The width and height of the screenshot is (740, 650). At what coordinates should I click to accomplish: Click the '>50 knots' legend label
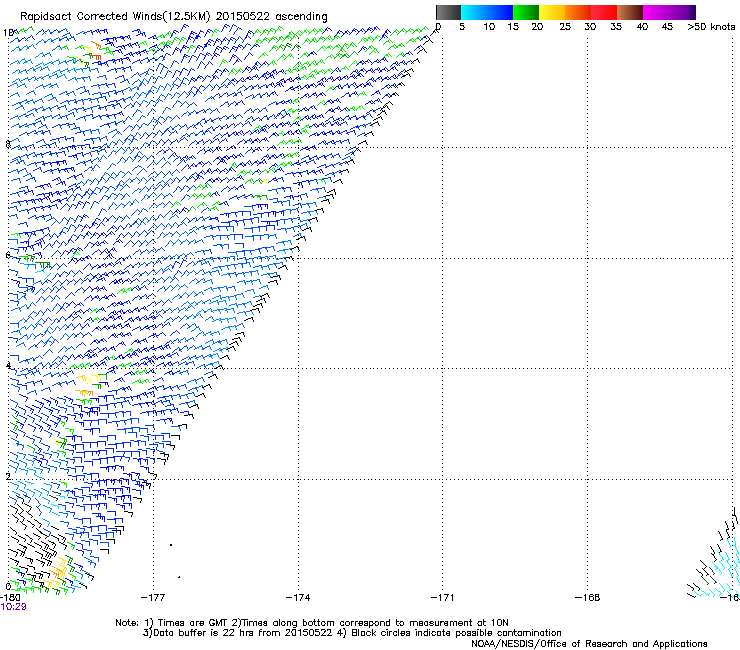click(x=711, y=27)
